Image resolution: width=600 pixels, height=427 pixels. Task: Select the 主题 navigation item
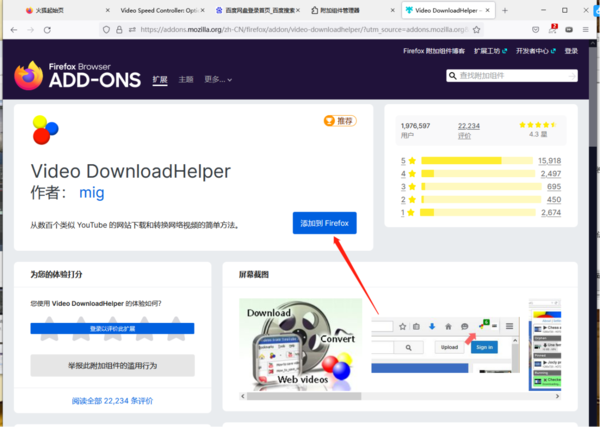[x=187, y=79]
